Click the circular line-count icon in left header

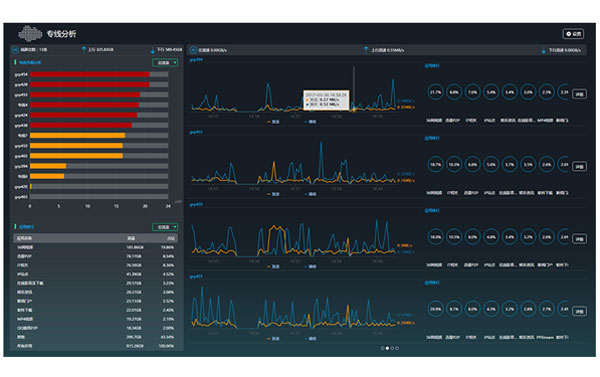click(x=15, y=50)
